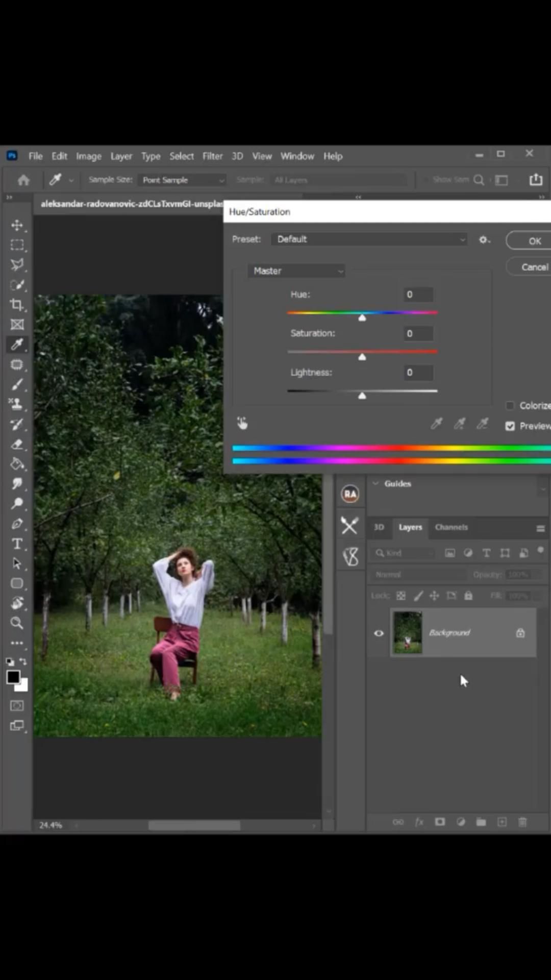Screen dimensions: 551x980
Task: Open the Window menu
Action: [297, 156]
